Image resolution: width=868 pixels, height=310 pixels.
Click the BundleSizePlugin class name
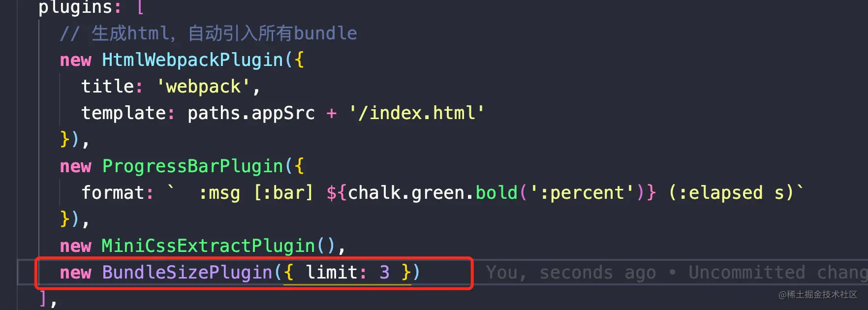[x=187, y=273]
